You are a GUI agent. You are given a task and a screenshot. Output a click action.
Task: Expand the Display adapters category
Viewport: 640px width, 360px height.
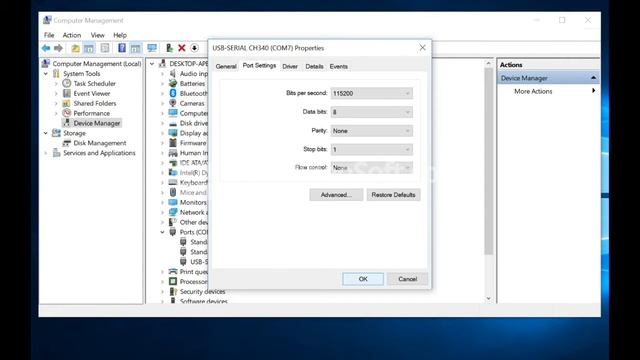162,133
